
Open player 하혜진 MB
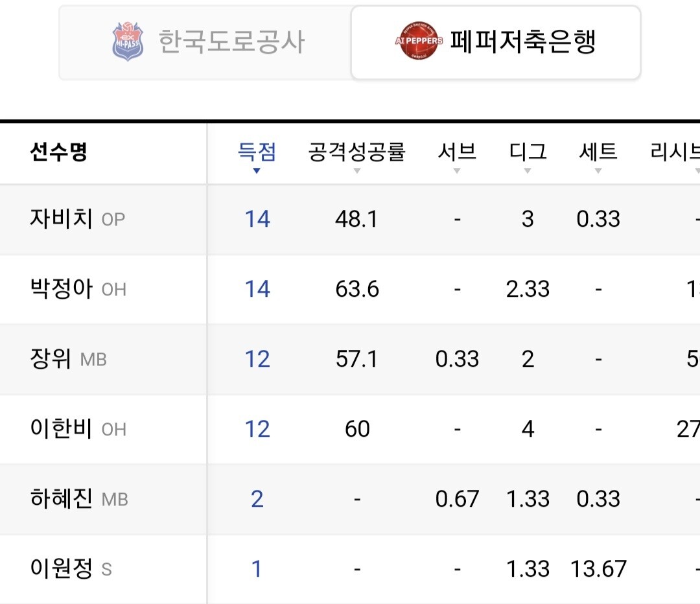79,498
